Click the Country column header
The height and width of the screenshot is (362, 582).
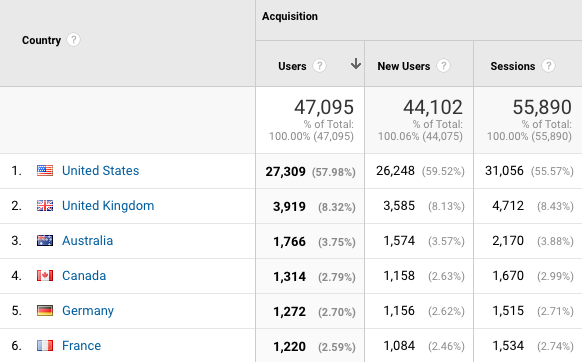point(41,40)
